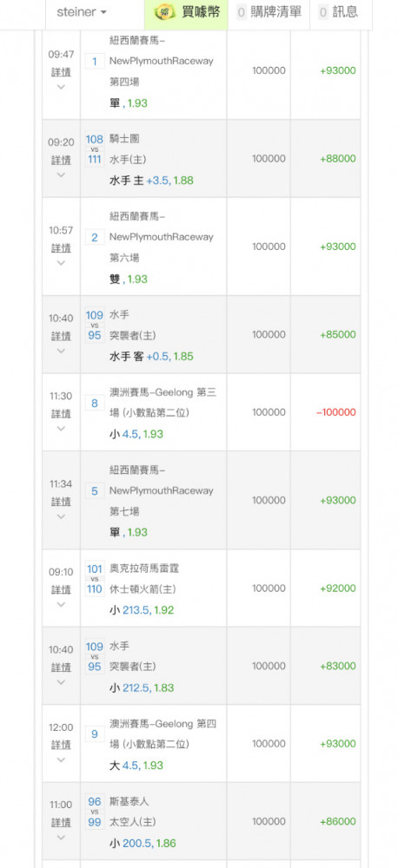Expand details chevron for the 09:47 bet
Image resolution: width=398 pixels, height=868 pixels.
[61, 87]
